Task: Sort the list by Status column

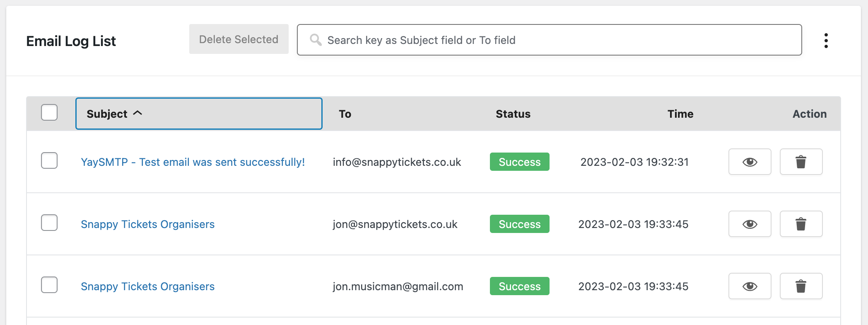Action: (x=513, y=114)
